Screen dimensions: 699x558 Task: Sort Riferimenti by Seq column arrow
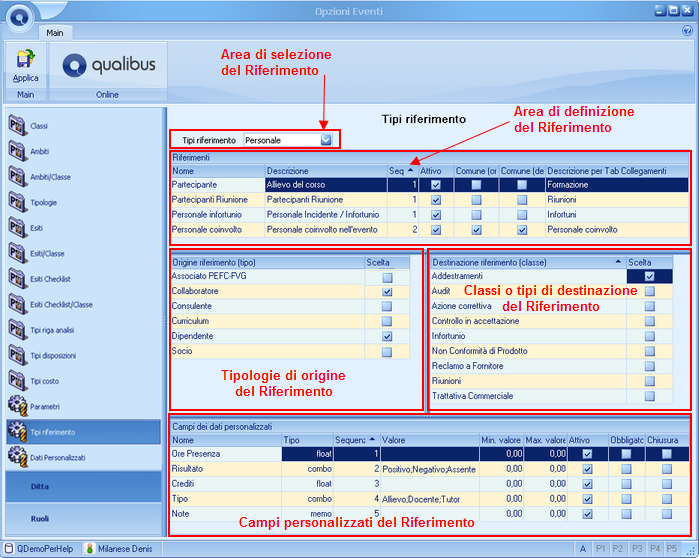[x=410, y=171]
